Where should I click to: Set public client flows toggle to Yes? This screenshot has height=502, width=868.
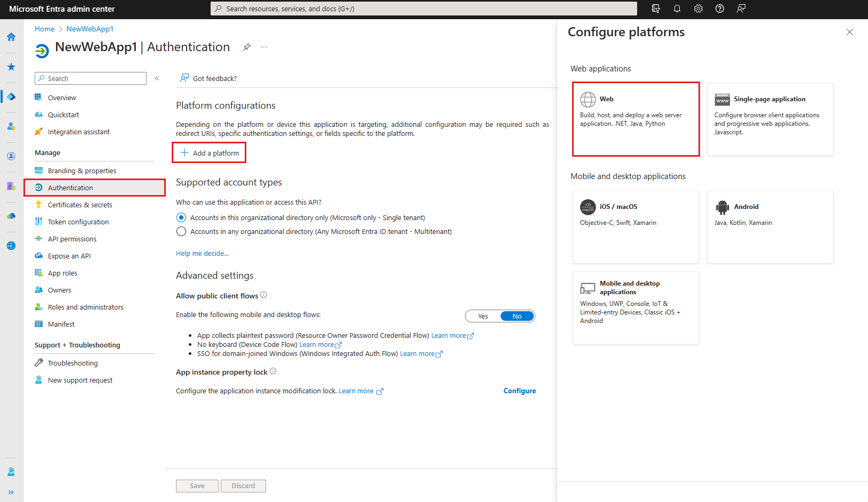[x=483, y=316]
